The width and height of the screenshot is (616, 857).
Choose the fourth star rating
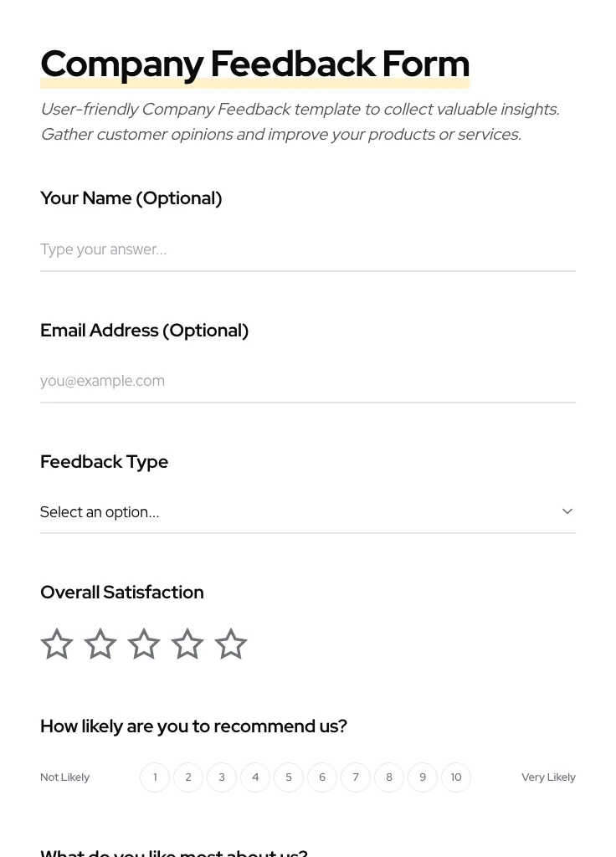coord(187,644)
